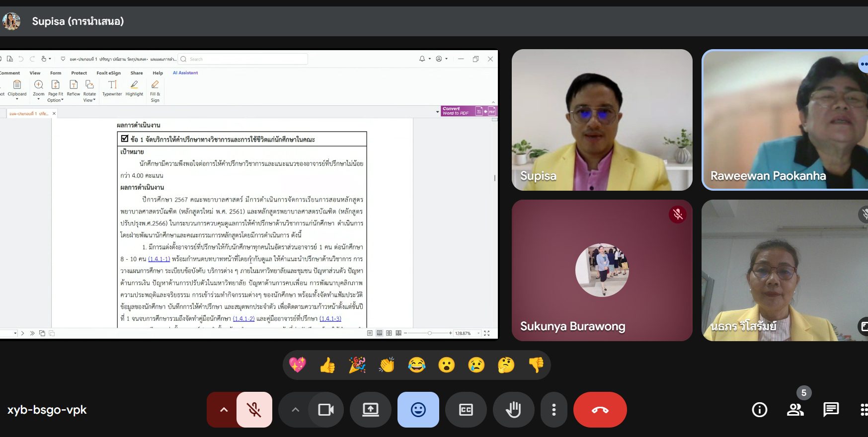Open the AI Assistant tab
Screen dimensions: 868x437
pos(185,73)
